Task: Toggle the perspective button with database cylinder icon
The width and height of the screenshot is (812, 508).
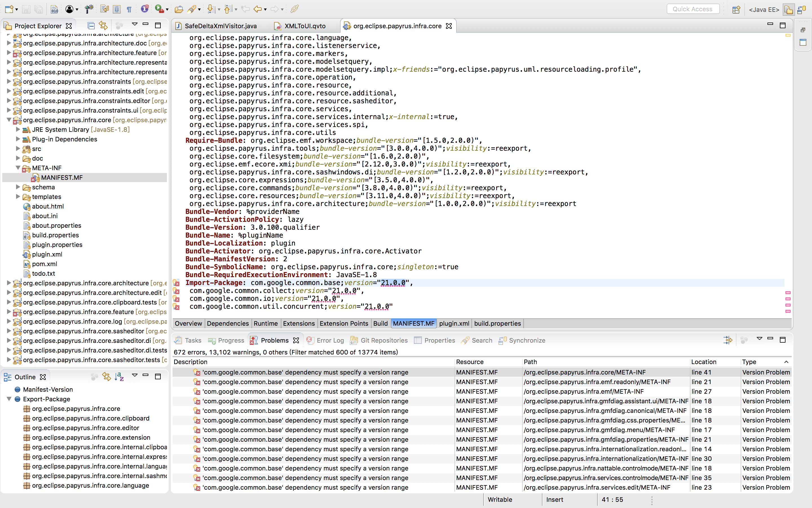Action: click(802, 9)
